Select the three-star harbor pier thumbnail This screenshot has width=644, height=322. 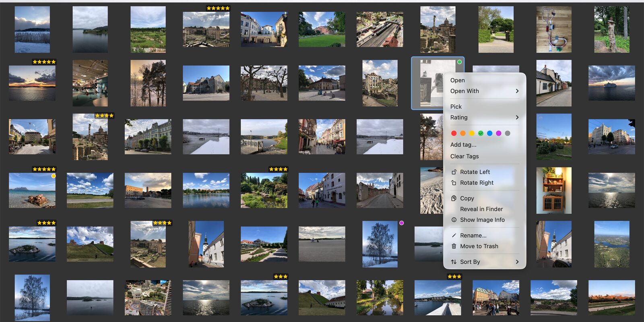pyautogui.click(x=438, y=298)
